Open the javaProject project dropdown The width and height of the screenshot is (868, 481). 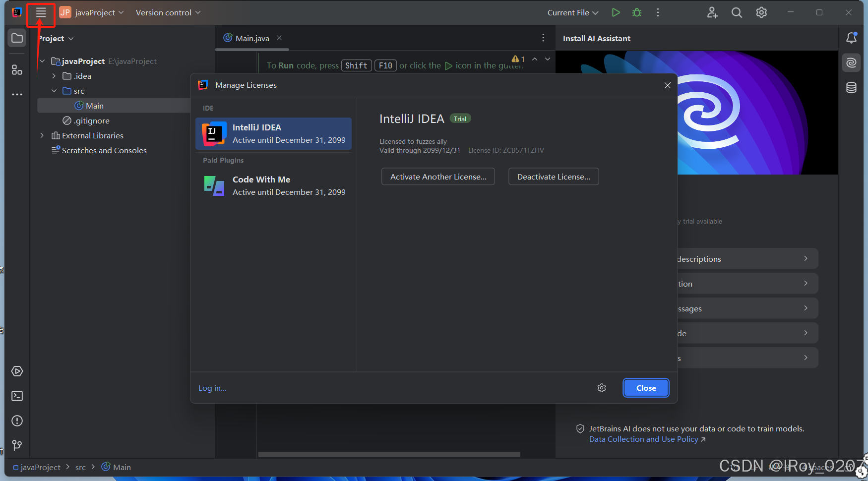[x=92, y=12]
